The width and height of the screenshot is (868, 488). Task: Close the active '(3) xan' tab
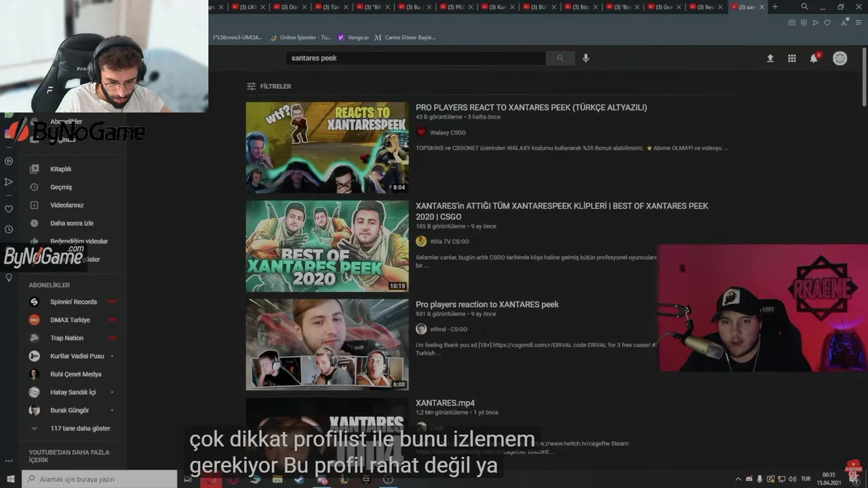click(762, 7)
